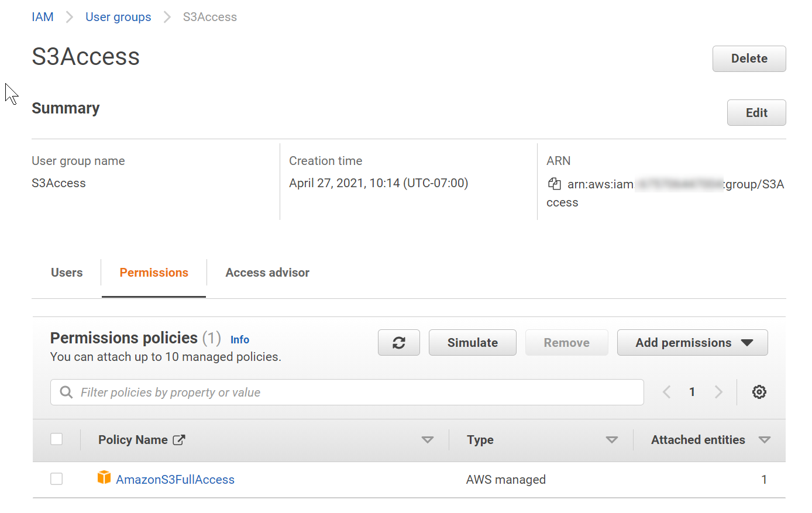Open table preferences gear icon
This screenshot has height=513, width=812.
pos(759,392)
